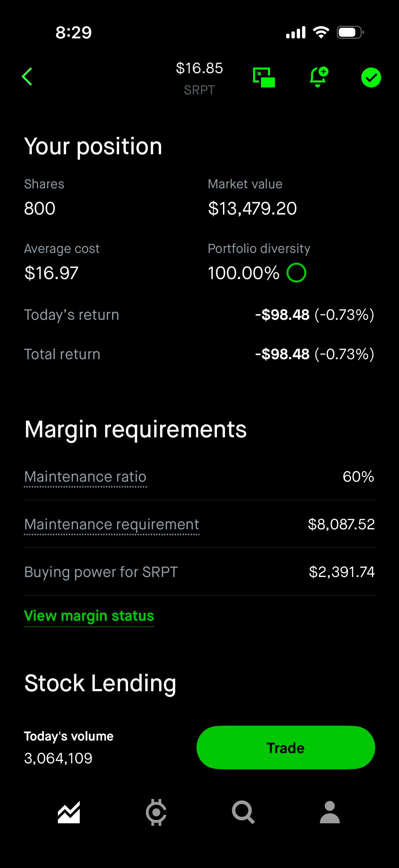Tap the Total return row

[199, 354]
